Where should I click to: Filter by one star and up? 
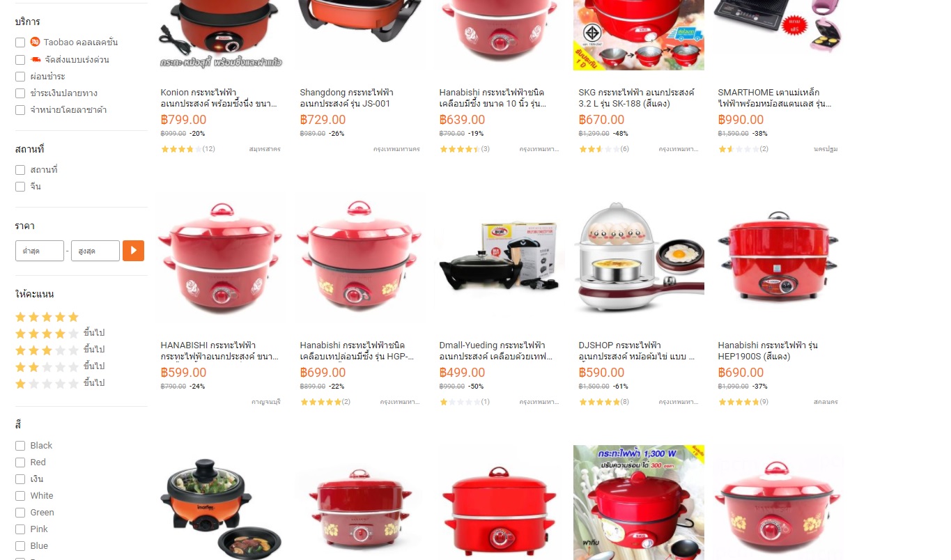60,384
